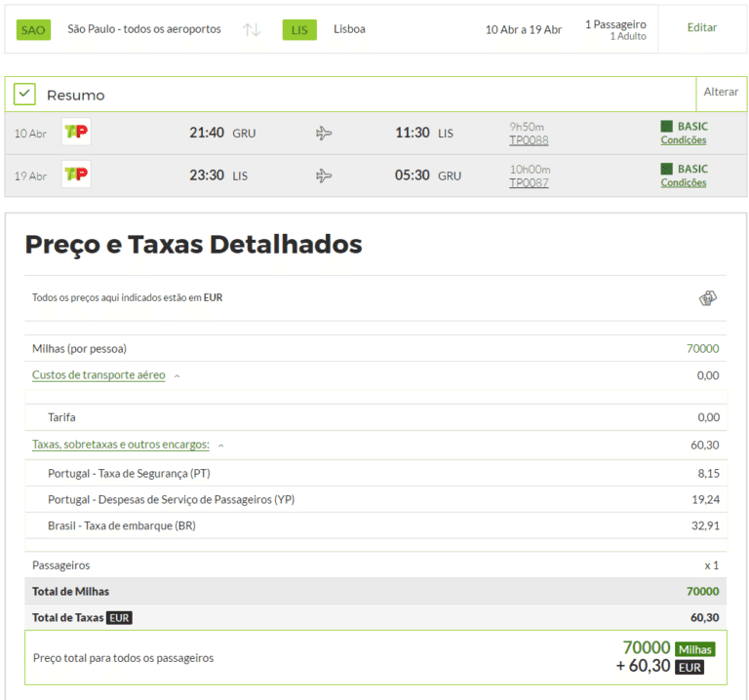Click the green SAO origin badge
The height and width of the screenshot is (700, 749).
(33, 29)
